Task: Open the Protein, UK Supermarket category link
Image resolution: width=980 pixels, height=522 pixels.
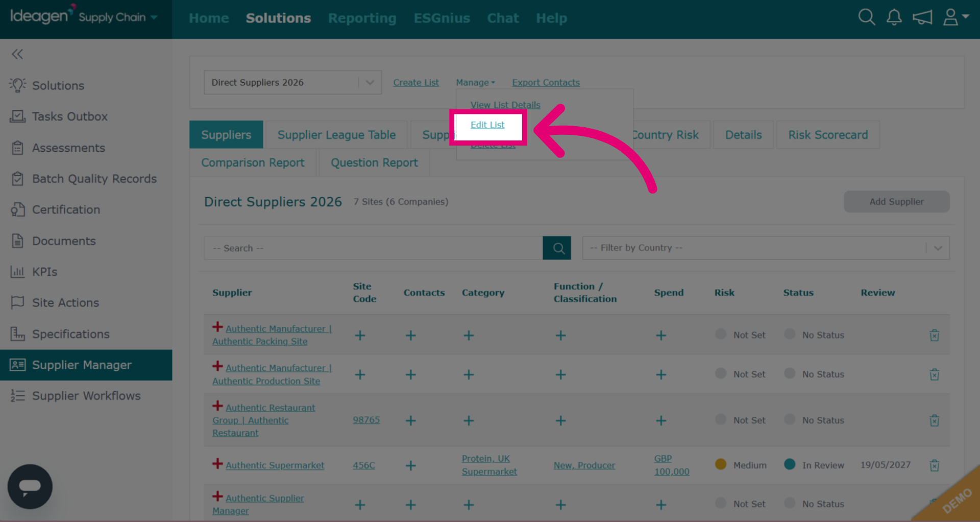Action: point(489,465)
